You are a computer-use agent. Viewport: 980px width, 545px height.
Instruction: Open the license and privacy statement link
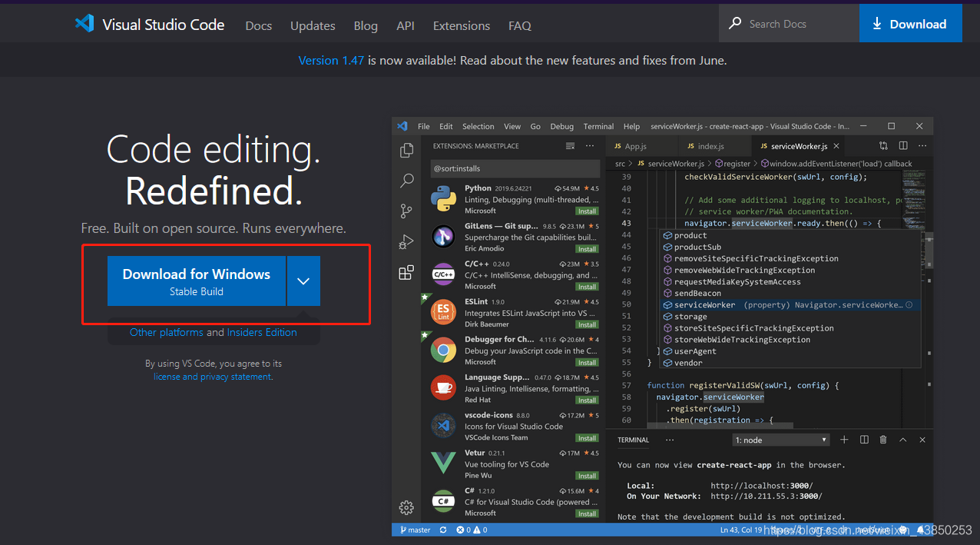point(213,377)
